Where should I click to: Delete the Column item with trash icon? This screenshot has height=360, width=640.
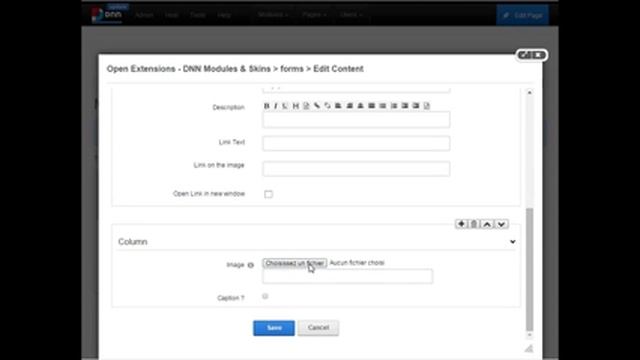tap(474, 224)
